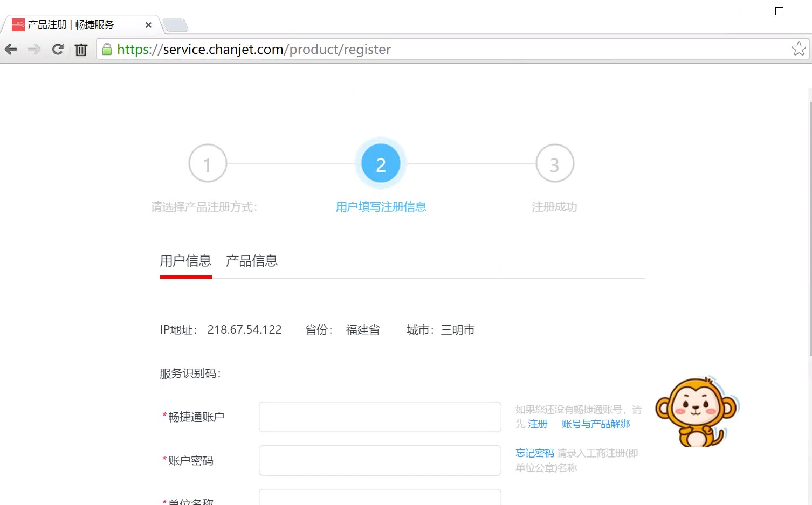Viewport: 812px width, 505px height.
Task: Click the monkey mascot assistant
Action: pyautogui.click(x=697, y=411)
